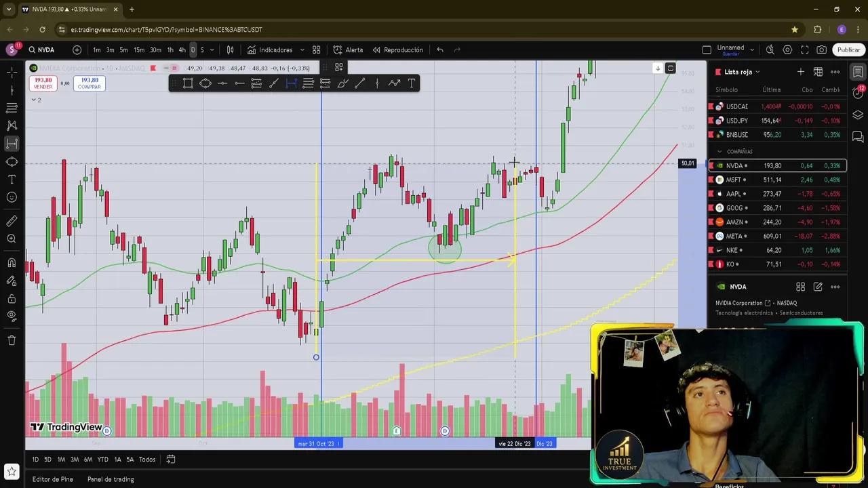This screenshot has width=868, height=488.
Task: Click the Publicar button
Action: pyautogui.click(x=848, y=49)
